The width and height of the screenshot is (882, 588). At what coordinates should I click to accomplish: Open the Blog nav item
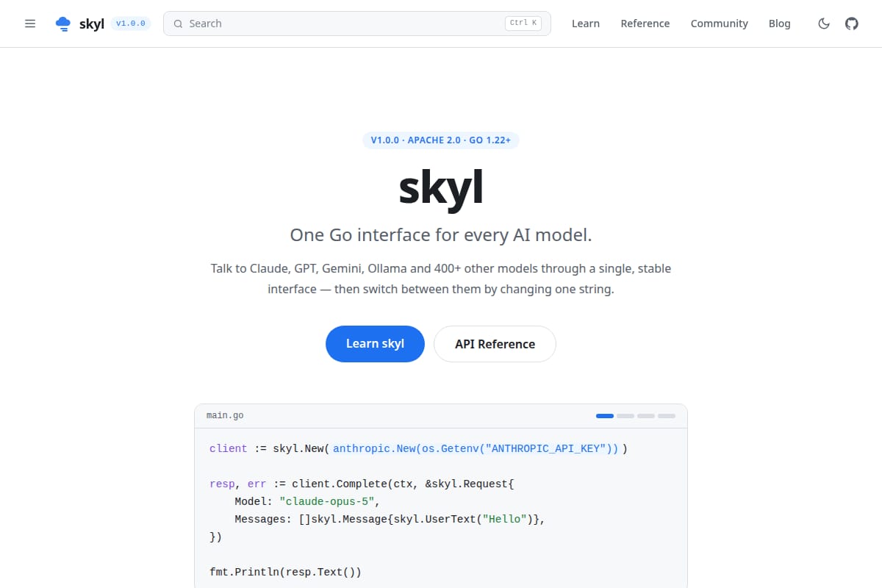(x=780, y=24)
